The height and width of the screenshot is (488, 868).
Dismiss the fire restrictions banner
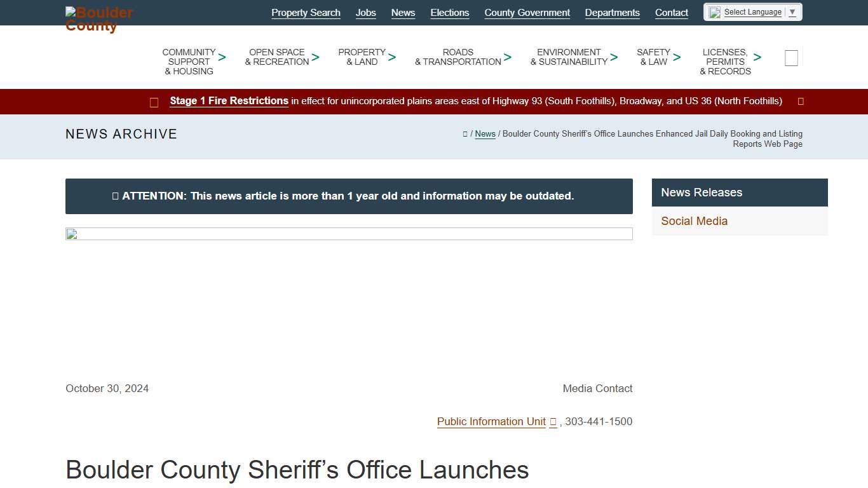[x=800, y=101]
